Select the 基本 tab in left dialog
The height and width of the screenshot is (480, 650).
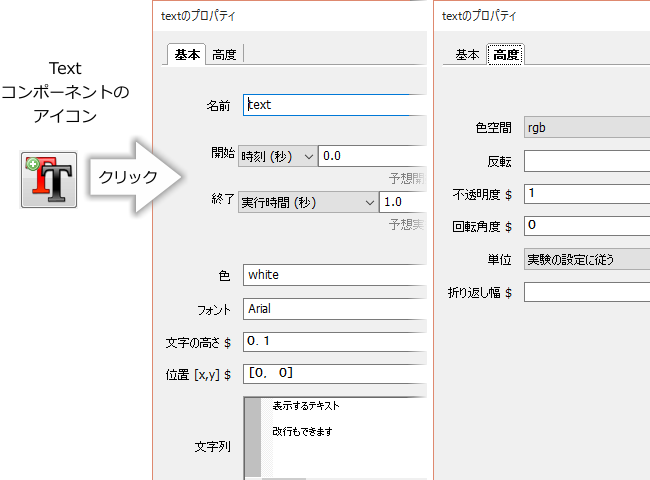[x=187, y=54]
